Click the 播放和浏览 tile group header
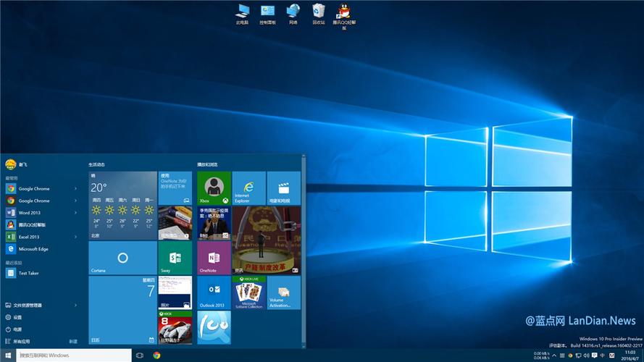The image size is (644, 362). tap(207, 164)
